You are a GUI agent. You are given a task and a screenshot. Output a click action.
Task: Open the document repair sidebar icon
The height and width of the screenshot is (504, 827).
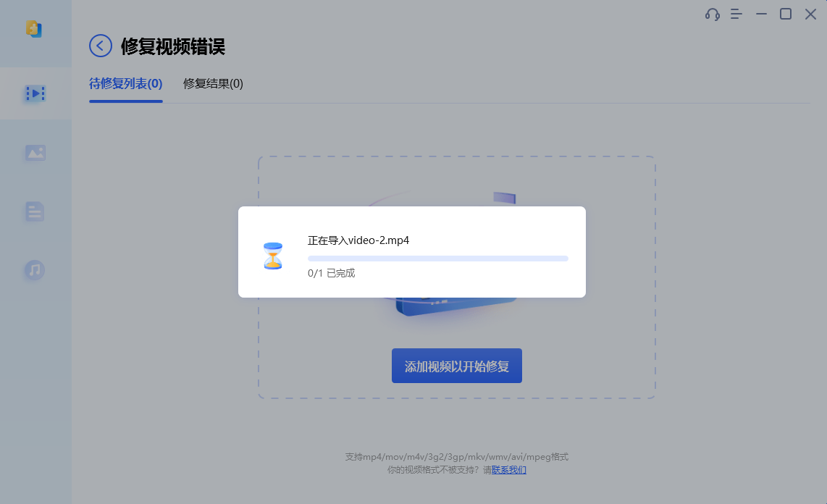pyautogui.click(x=35, y=211)
